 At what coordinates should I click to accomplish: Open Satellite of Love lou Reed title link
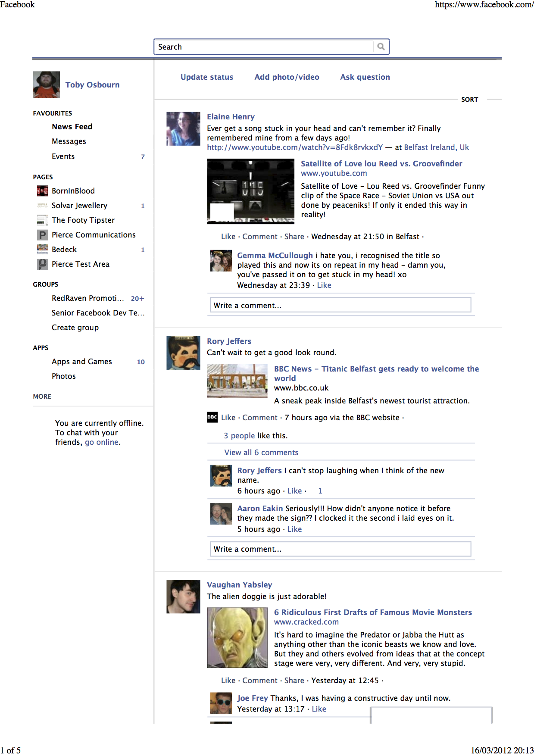tap(381, 164)
